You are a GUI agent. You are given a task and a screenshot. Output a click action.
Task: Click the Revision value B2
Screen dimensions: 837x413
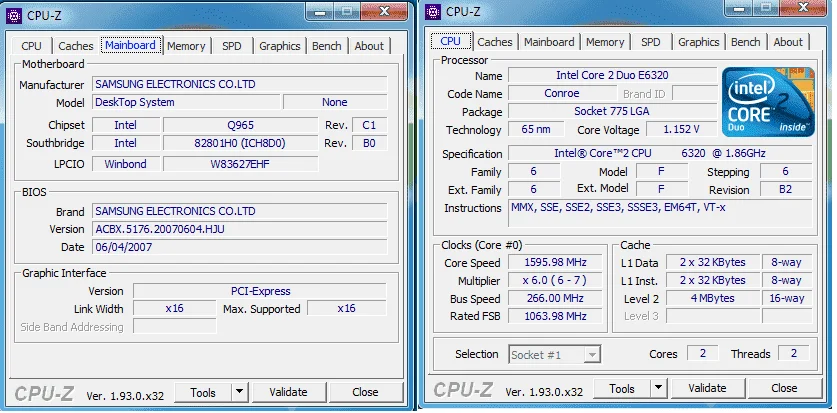click(786, 189)
